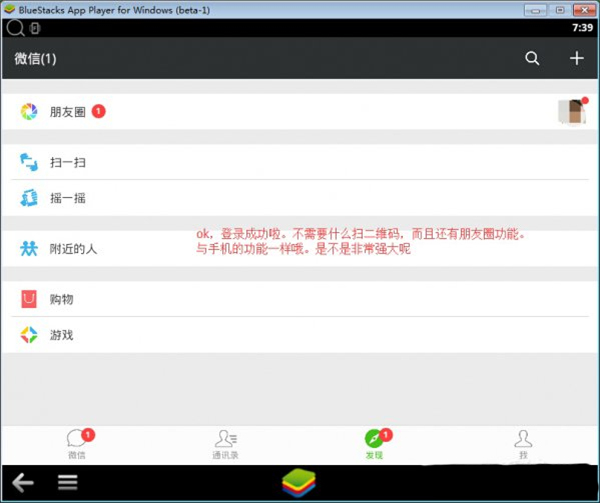Image resolution: width=600 pixels, height=503 pixels.
Task: Click the 附近的人 people nearby icon
Action: pos(29,248)
